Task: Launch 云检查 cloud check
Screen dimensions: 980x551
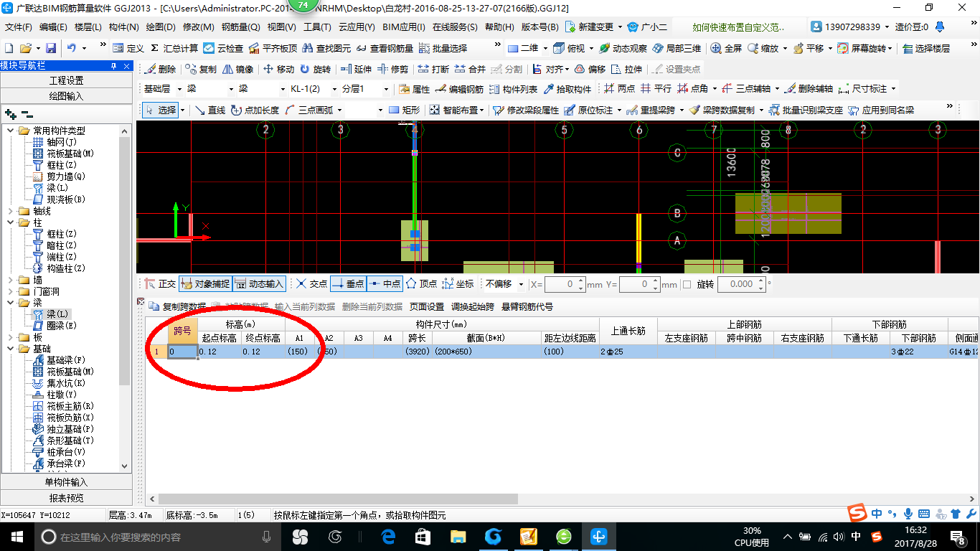Action: [223, 48]
